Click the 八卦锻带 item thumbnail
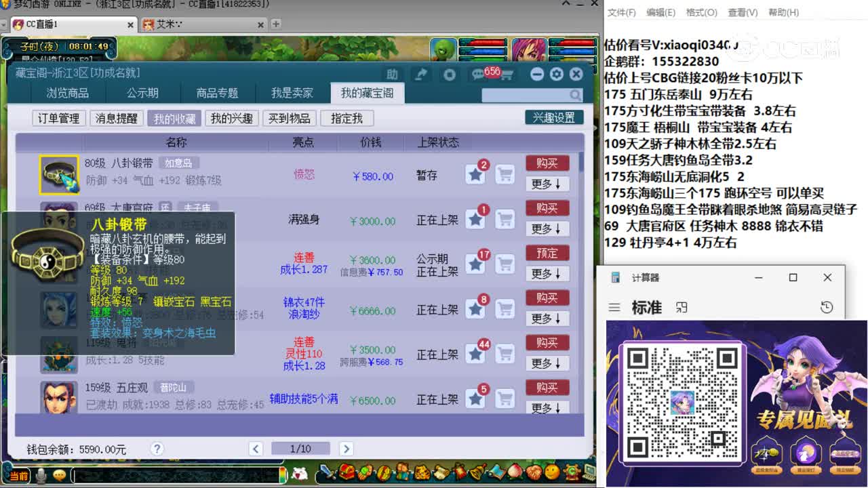This screenshot has width=868, height=488. coord(59,175)
